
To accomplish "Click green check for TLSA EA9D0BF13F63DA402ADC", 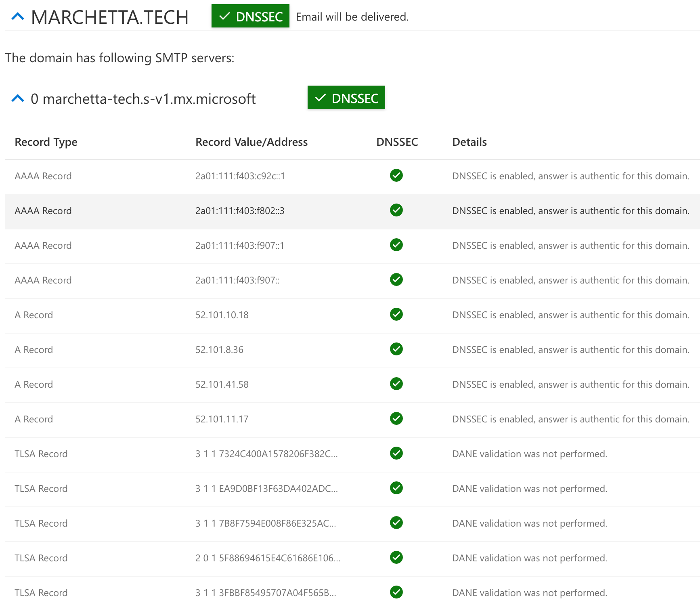I will point(396,488).
